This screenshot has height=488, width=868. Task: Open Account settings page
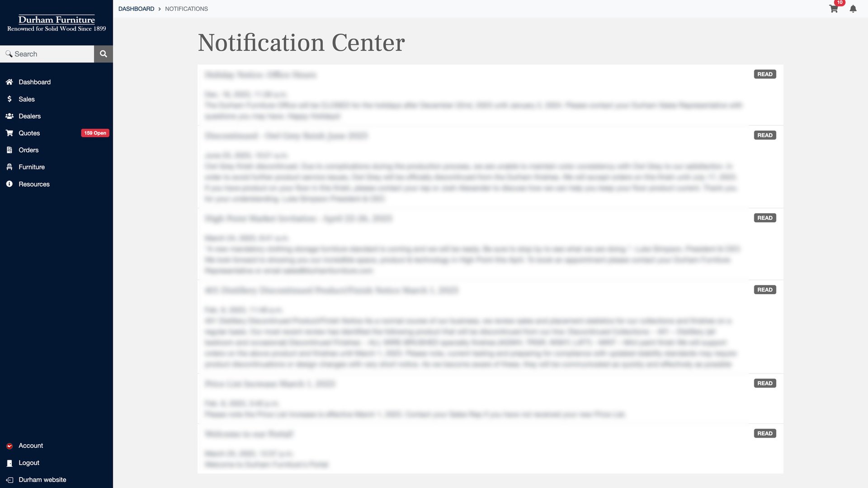(30, 446)
